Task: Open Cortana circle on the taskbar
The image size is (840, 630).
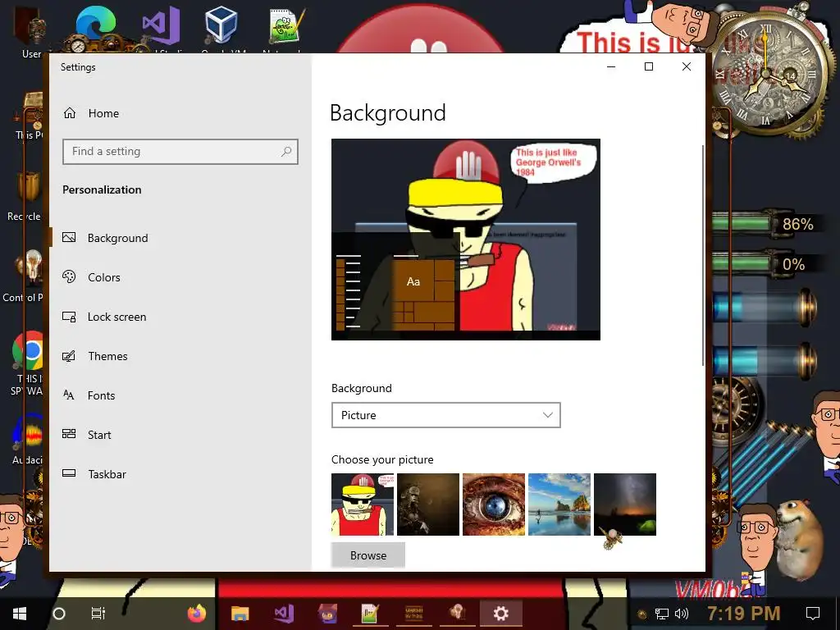Action: point(59,614)
